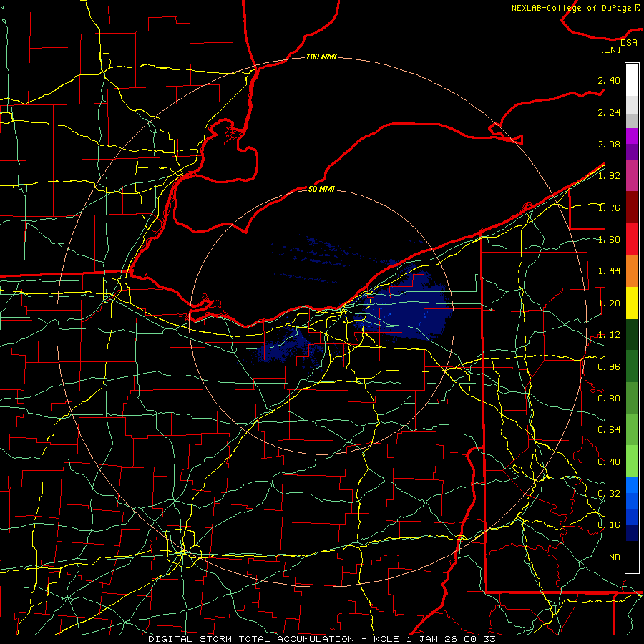Pick the white swatch at the legend top

(632, 80)
